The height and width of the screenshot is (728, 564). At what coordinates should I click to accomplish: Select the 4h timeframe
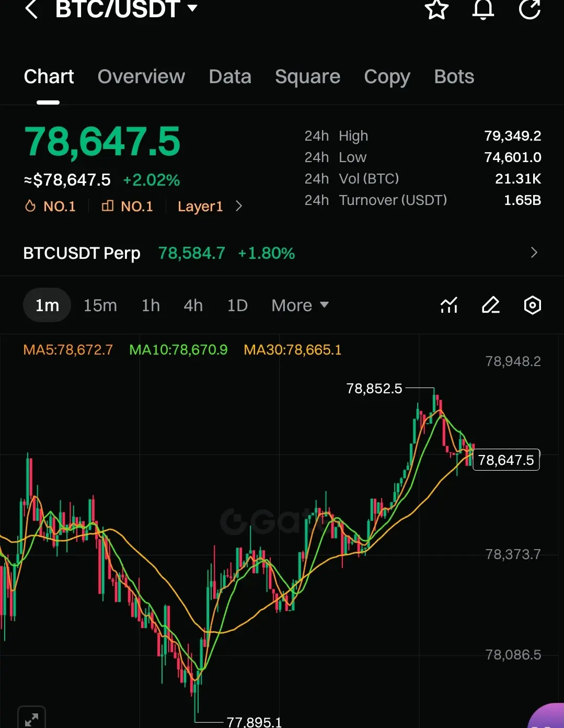point(193,305)
